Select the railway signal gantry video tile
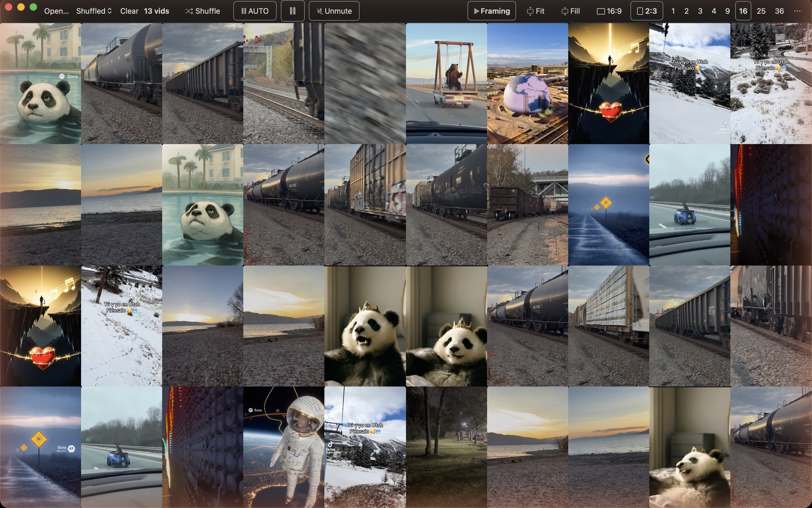 (x=284, y=84)
